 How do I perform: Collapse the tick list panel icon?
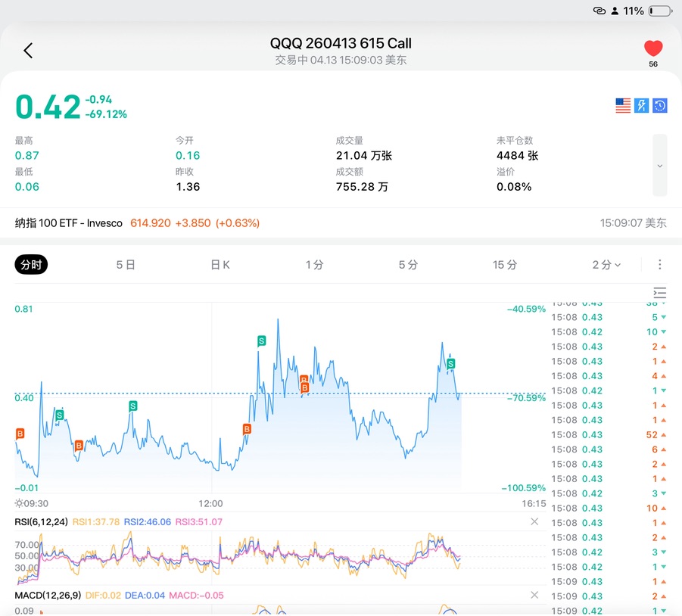coord(660,293)
